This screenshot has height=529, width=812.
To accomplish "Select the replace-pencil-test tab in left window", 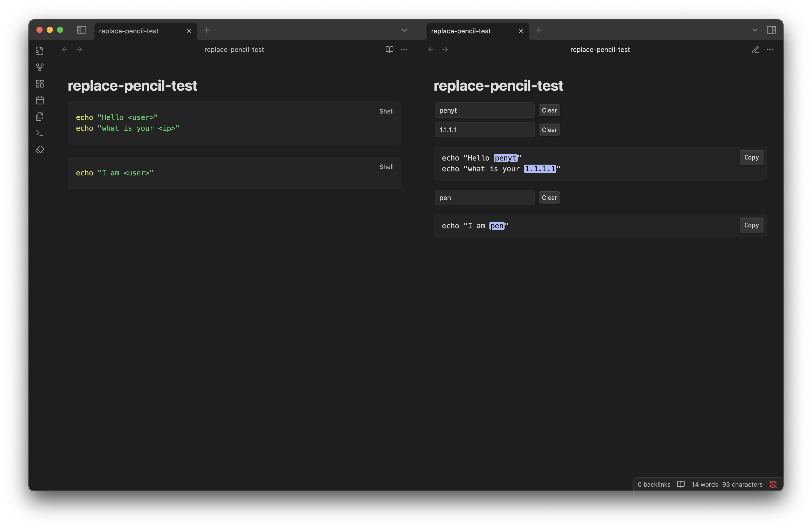I will pyautogui.click(x=129, y=31).
